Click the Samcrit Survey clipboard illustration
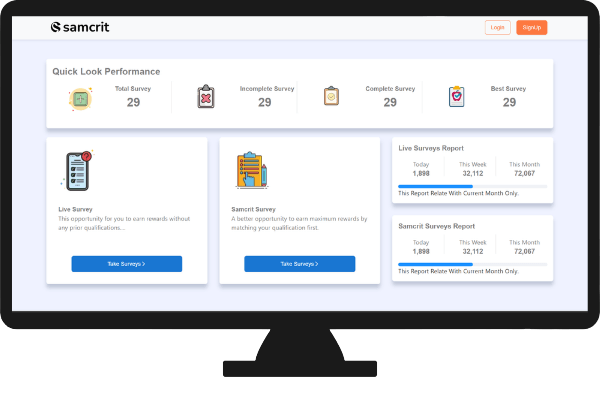 pos(249,170)
